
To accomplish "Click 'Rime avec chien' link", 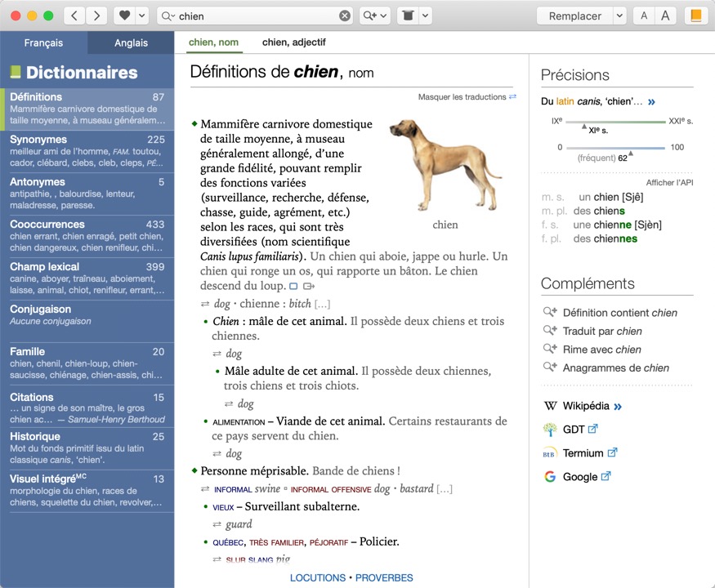I will pyautogui.click(x=602, y=350).
